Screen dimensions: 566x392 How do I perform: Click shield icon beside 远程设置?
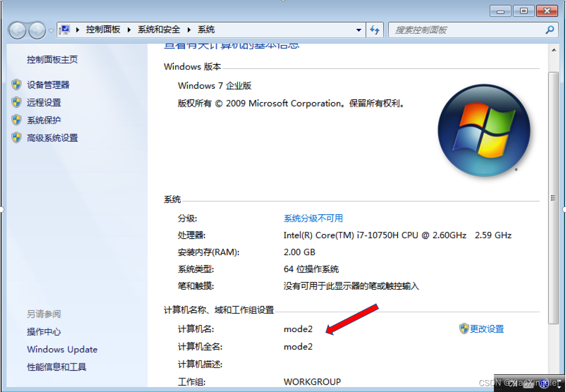click(17, 102)
